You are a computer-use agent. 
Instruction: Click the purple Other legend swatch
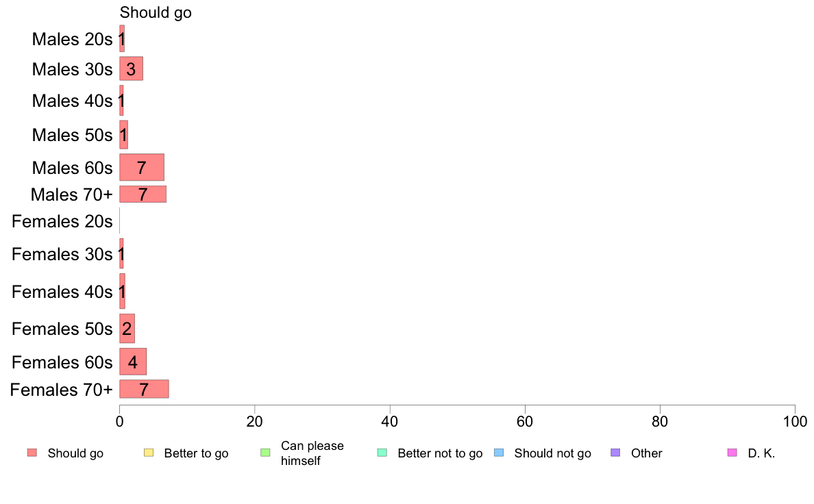click(616, 453)
